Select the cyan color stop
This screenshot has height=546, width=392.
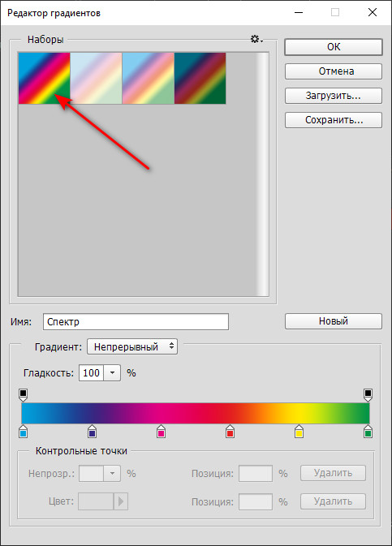(x=23, y=432)
